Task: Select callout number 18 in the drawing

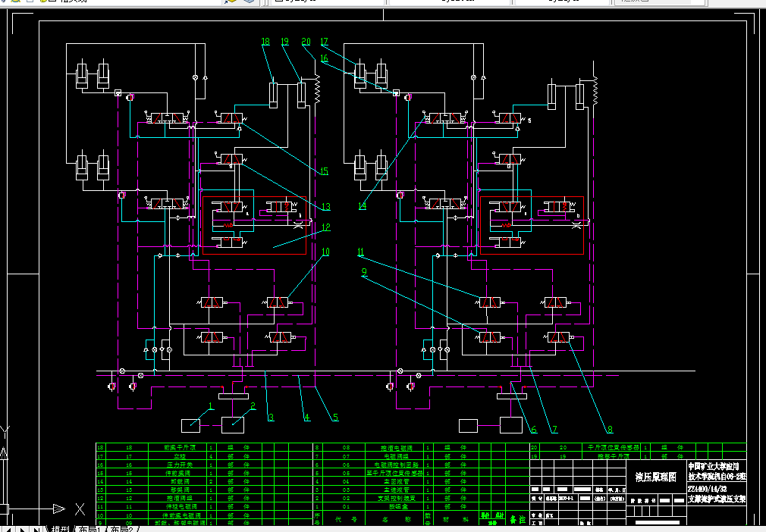Action: click(265, 42)
